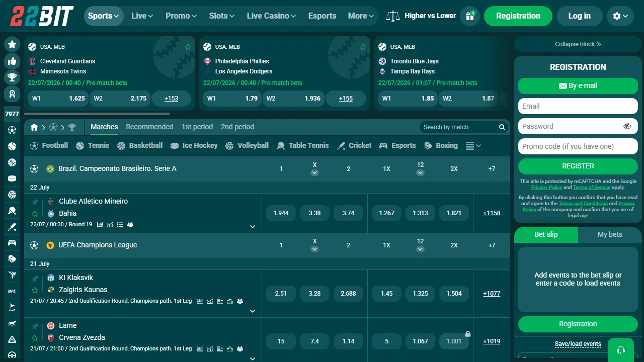Select the table tennis paddle sidebar icon
This screenshot has width=644, height=362.
coord(12,211)
